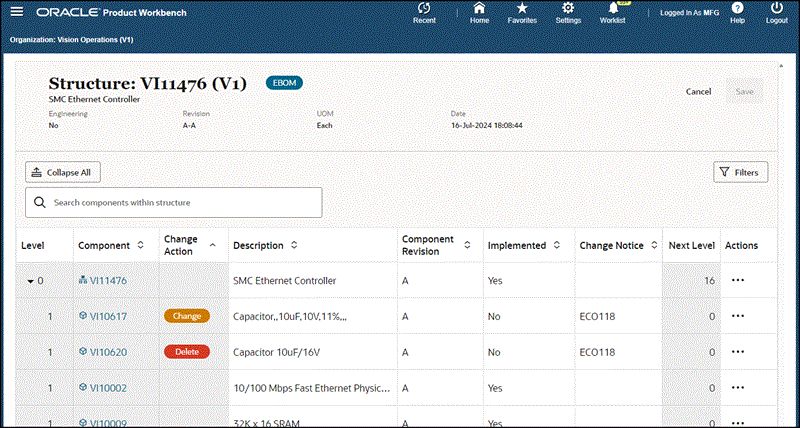
Task: Sort by Component Revision column
Action: 467,245
